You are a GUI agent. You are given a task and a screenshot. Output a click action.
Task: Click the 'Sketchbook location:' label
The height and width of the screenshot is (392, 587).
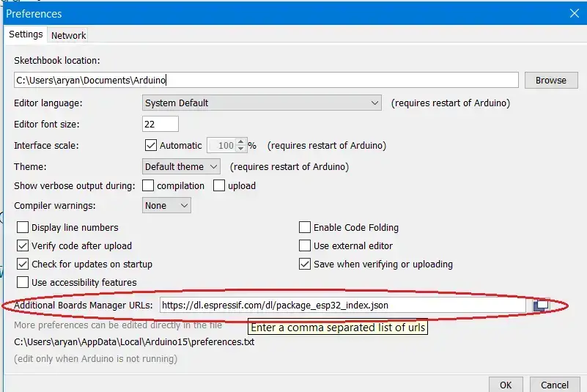(x=57, y=60)
